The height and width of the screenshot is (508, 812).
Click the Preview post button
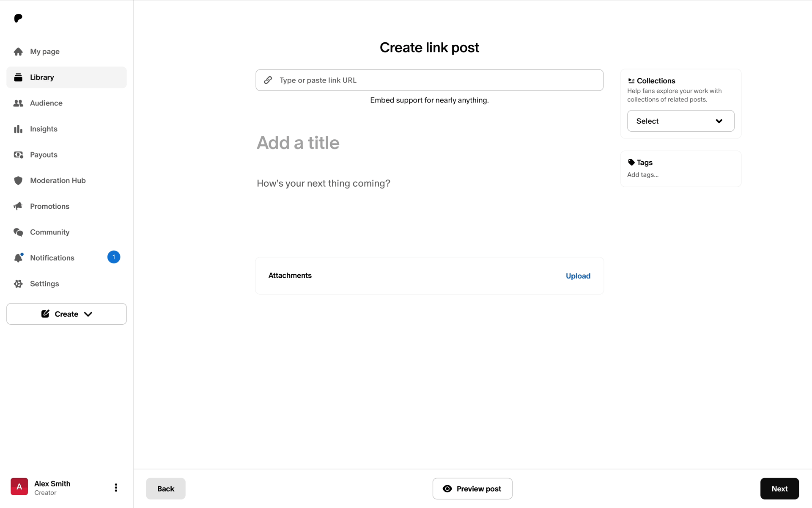[472, 489]
